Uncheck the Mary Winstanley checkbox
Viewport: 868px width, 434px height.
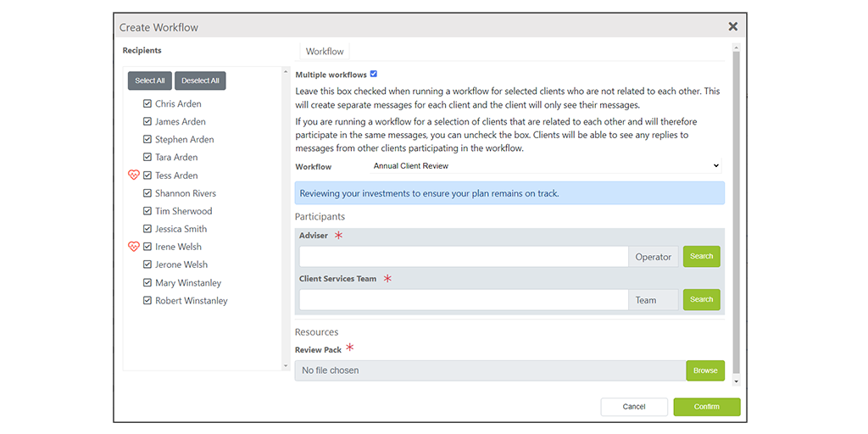[x=147, y=283]
